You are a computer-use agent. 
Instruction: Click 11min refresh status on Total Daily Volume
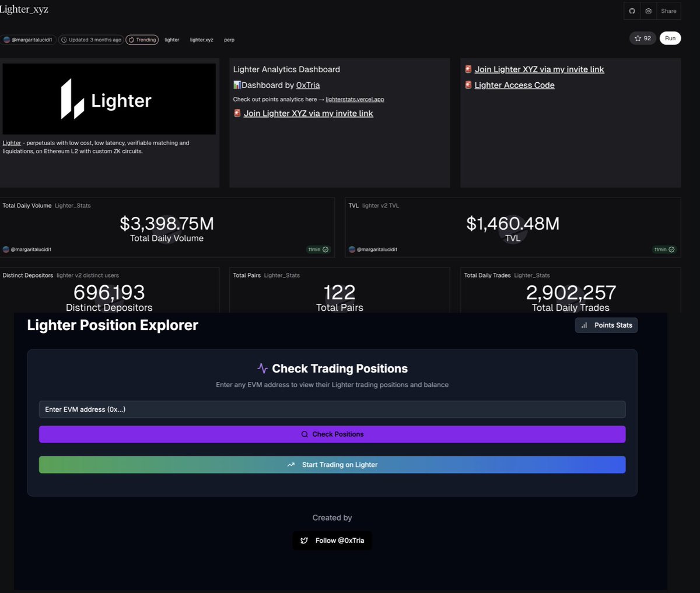pos(318,250)
